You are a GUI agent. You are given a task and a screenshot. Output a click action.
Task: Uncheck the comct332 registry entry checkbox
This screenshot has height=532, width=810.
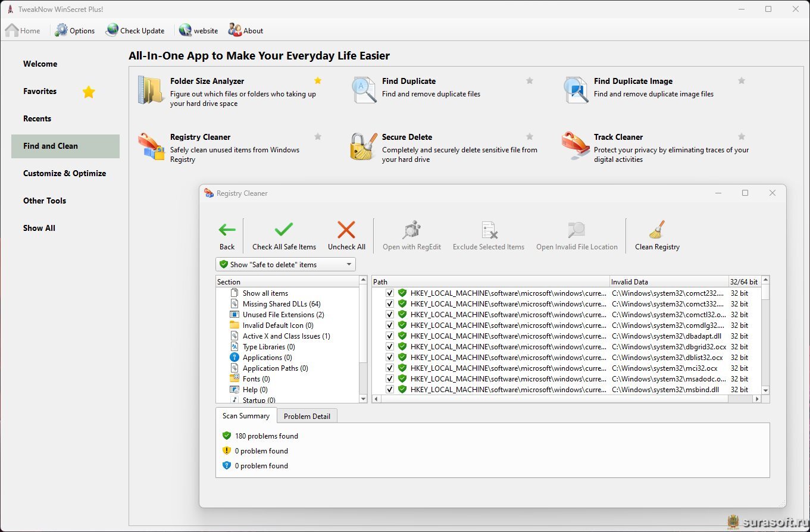coord(389,303)
